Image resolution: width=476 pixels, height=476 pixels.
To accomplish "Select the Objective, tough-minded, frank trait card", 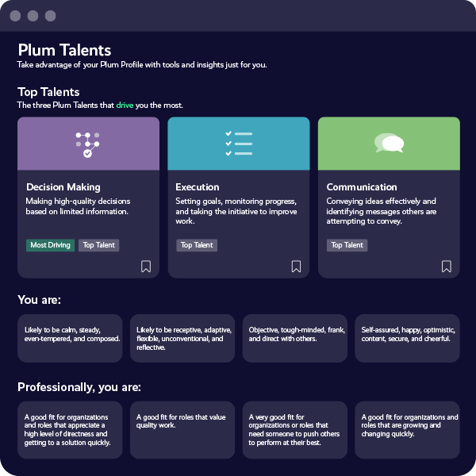I will click(295, 338).
